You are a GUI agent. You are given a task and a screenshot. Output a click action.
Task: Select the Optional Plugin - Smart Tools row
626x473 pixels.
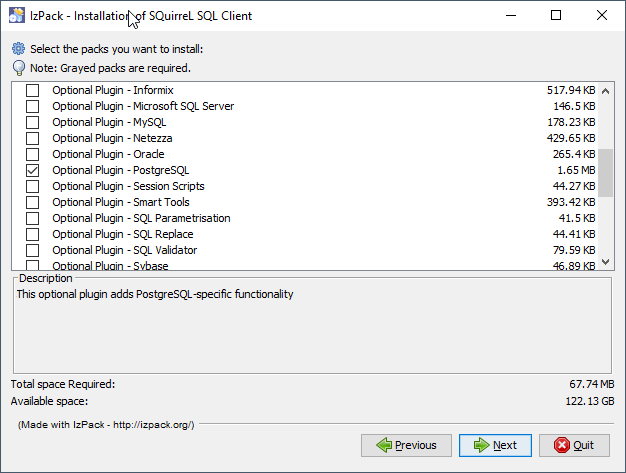click(305, 202)
